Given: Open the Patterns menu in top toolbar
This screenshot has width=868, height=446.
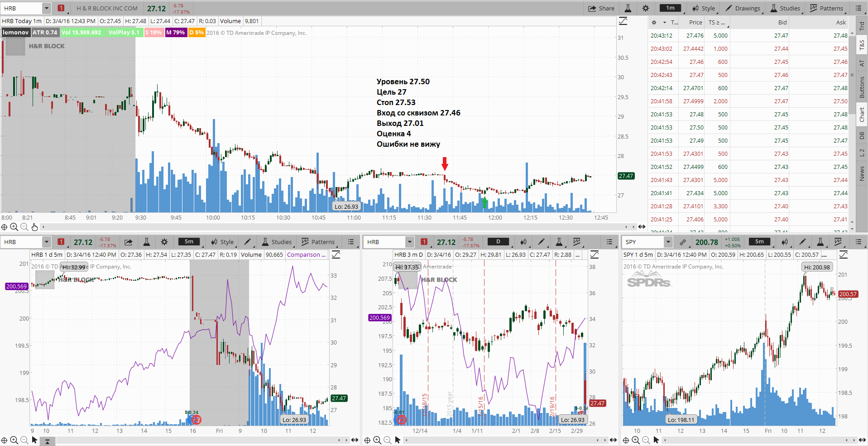Looking at the screenshot, I should tap(826, 8).
